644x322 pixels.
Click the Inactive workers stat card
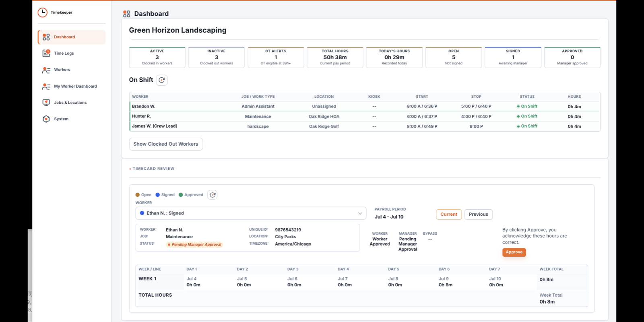[x=217, y=58]
